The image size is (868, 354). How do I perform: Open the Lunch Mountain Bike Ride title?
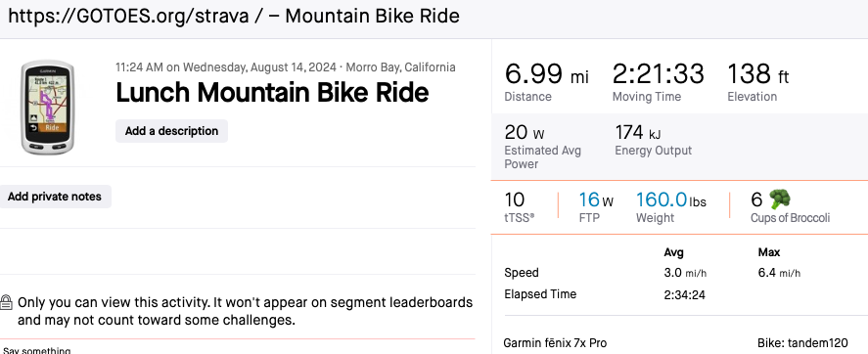(x=272, y=92)
